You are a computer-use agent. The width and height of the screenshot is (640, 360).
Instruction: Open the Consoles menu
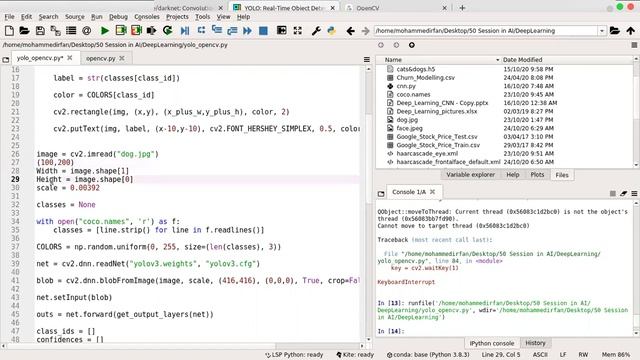[x=147, y=17]
